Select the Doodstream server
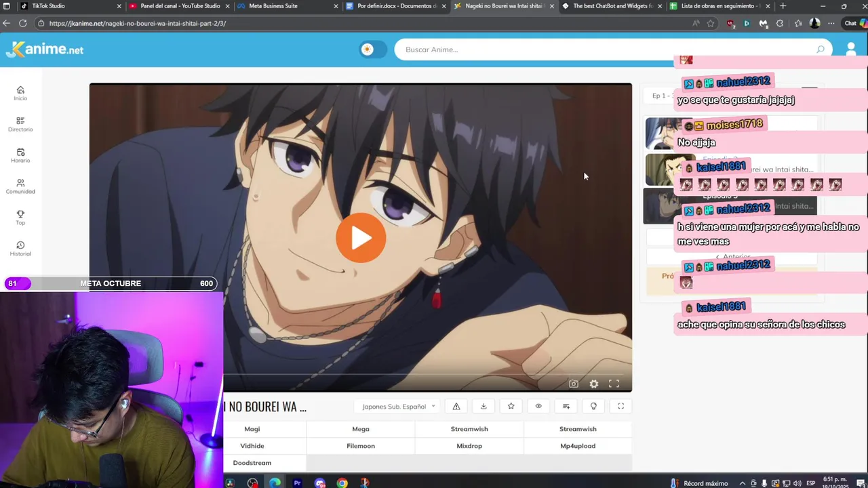 click(x=252, y=463)
